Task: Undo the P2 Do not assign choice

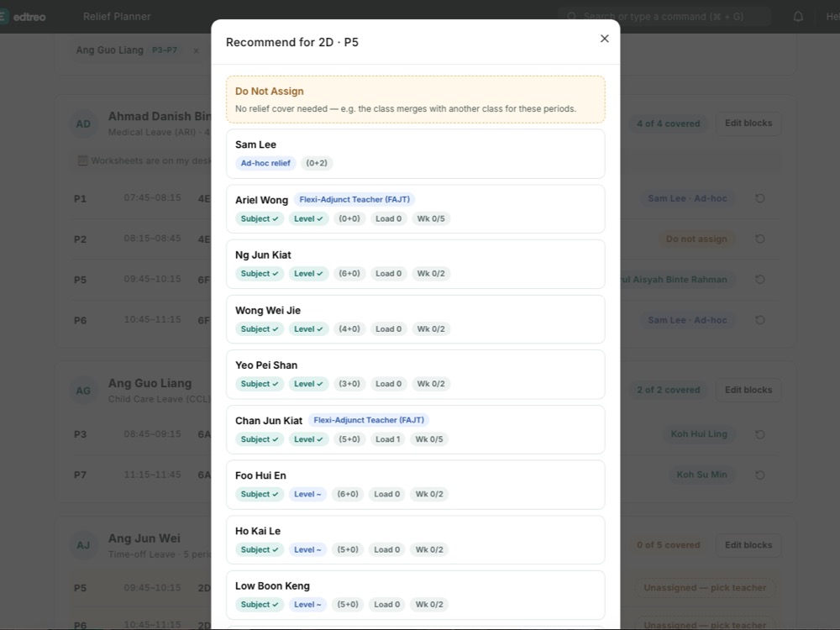Action: click(759, 239)
